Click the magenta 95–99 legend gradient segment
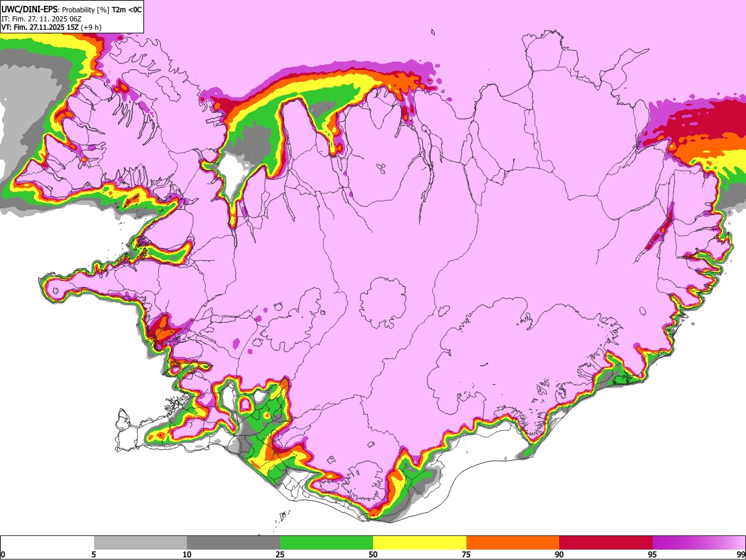 699,542
